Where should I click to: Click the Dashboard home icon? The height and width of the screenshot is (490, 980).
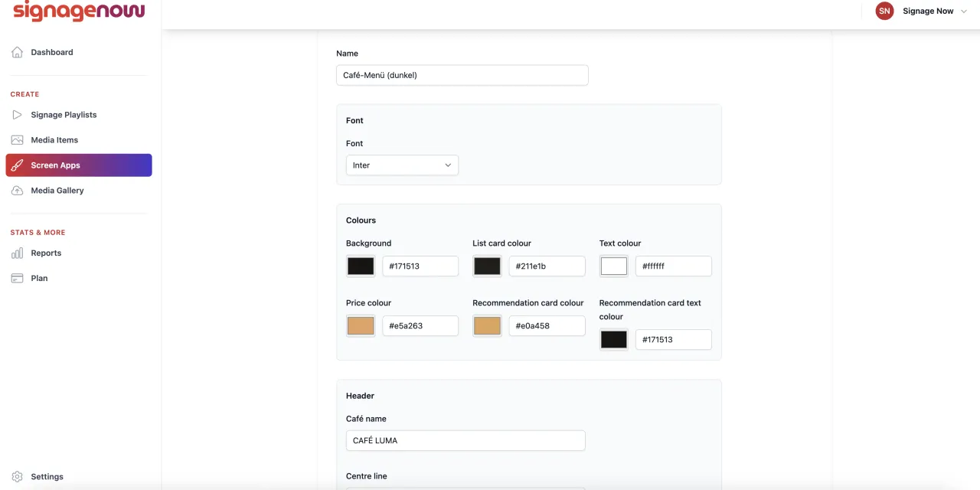coord(17,52)
